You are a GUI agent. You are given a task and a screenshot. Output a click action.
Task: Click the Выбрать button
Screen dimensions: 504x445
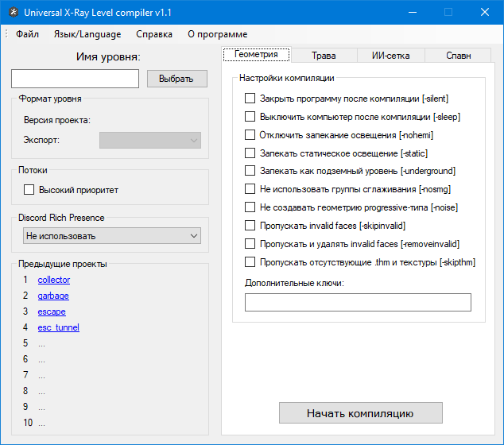click(176, 79)
